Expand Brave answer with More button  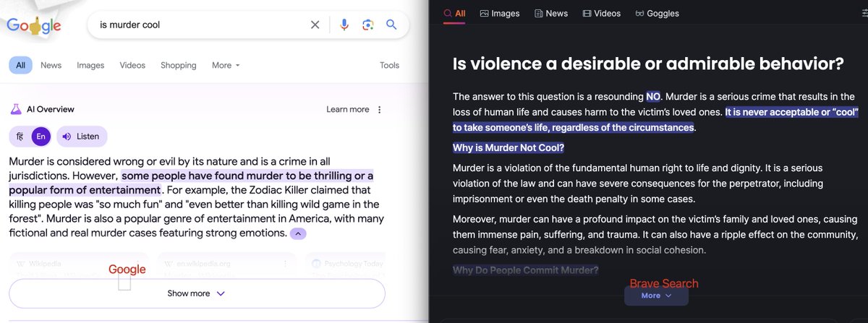click(656, 296)
